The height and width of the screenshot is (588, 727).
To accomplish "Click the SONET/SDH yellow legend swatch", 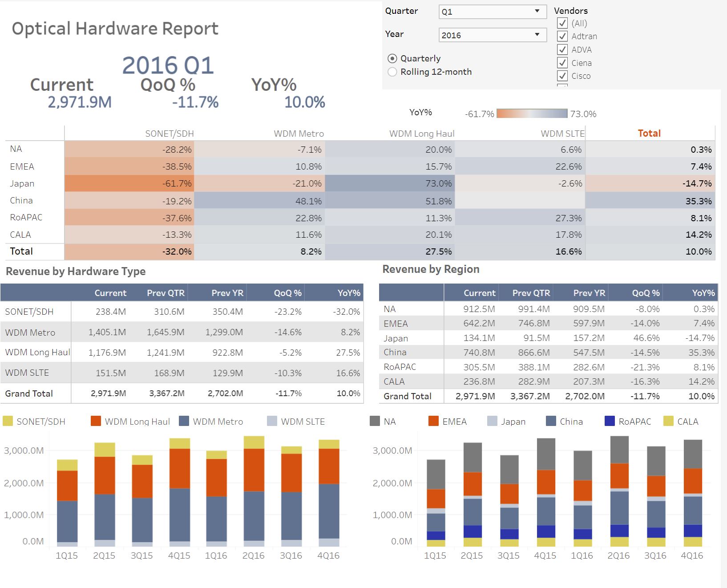I will point(8,421).
